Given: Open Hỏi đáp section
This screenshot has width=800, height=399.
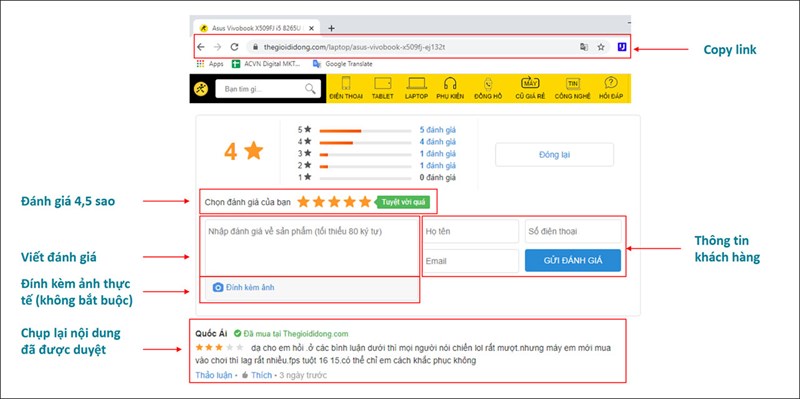Looking at the screenshot, I should coord(611,88).
